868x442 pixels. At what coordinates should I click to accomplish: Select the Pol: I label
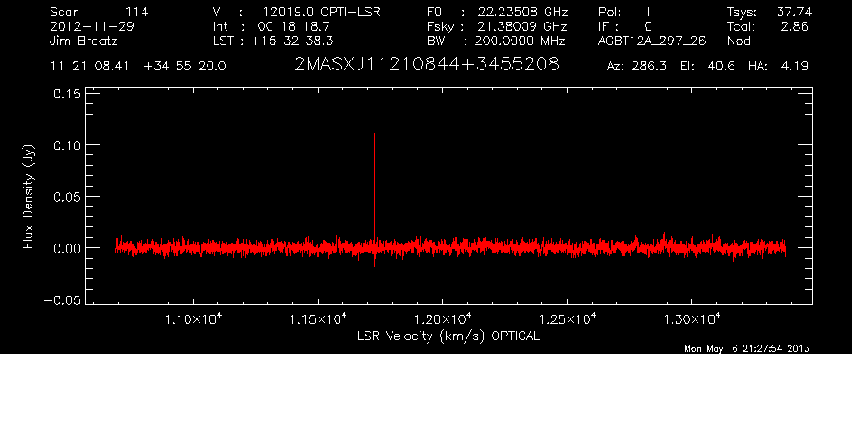[624, 12]
